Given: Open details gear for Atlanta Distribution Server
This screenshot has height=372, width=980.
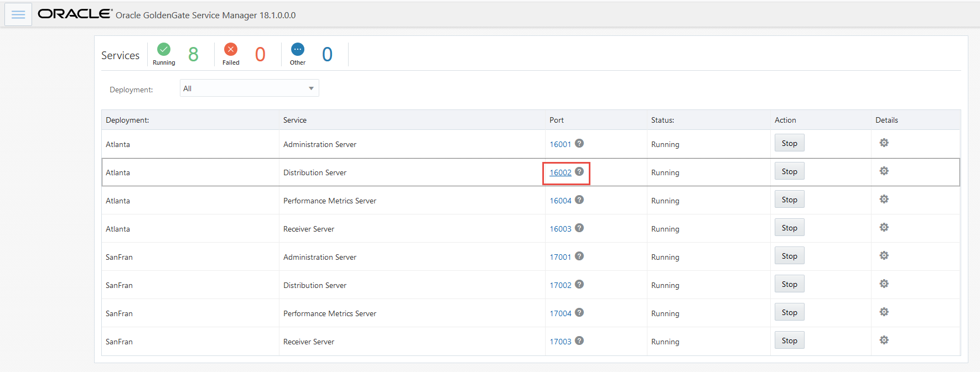Looking at the screenshot, I should coord(884,171).
